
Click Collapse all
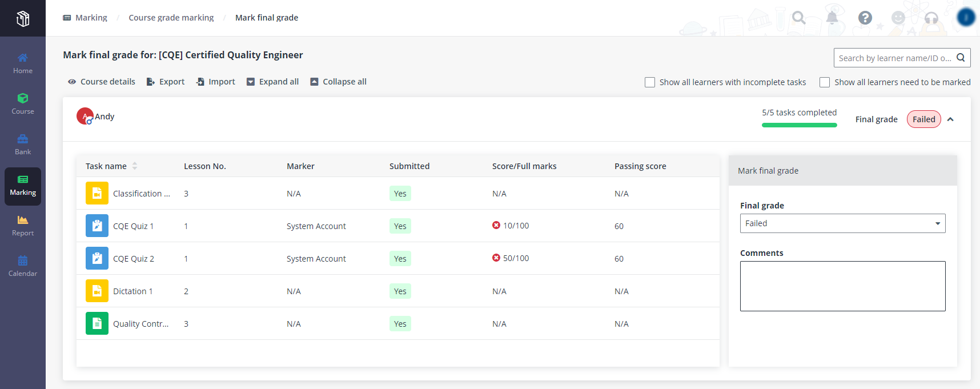point(338,82)
